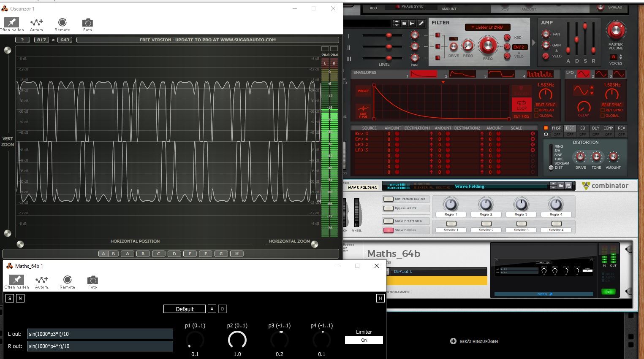Step the Voices count arrows
This screenshot has width=644, height=359.
tap(621, 57)
